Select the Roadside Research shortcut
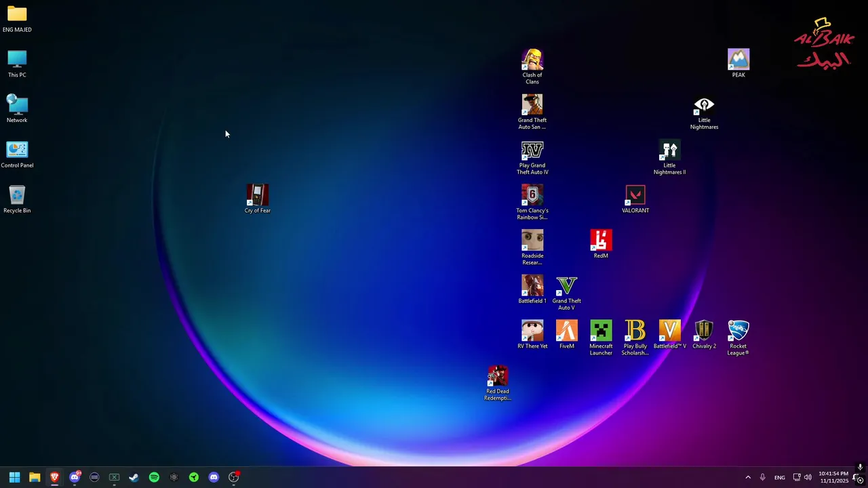This screenshot has width=868, height=488. [x=532, y=248]
